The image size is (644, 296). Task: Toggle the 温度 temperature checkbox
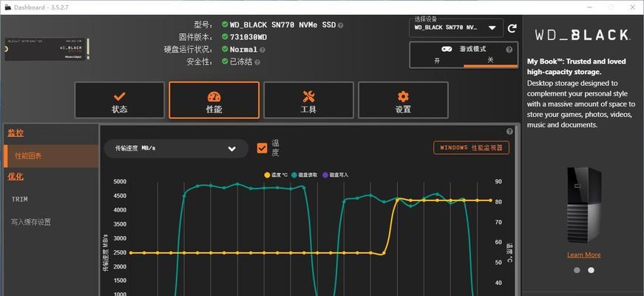coord(262,148)
